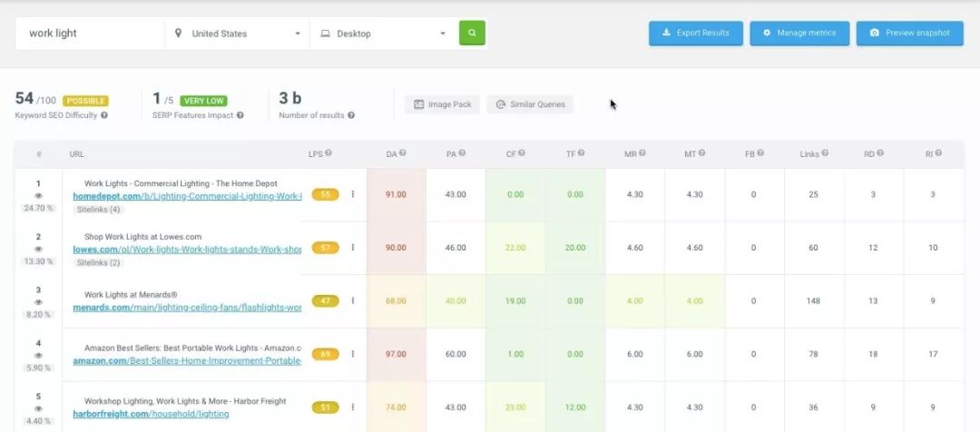Viewport: 980px width, 432px height.
Task: Click the green search magnifier button
Action: (x=472, y=34)
